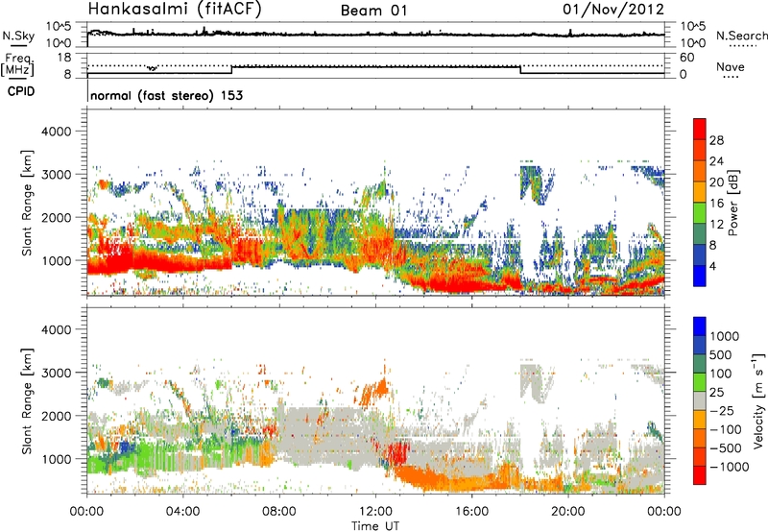
Task: Click the CPID label
Action: tap(21, 91)
